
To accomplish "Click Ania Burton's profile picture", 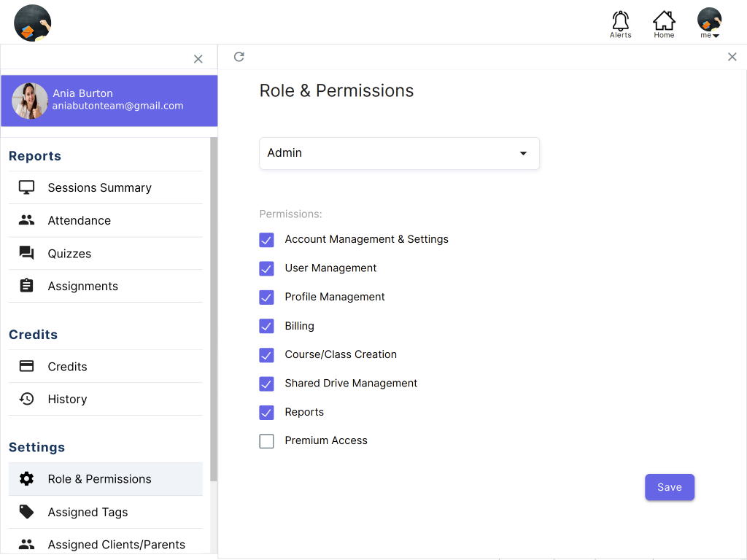I will coord(29,101).
